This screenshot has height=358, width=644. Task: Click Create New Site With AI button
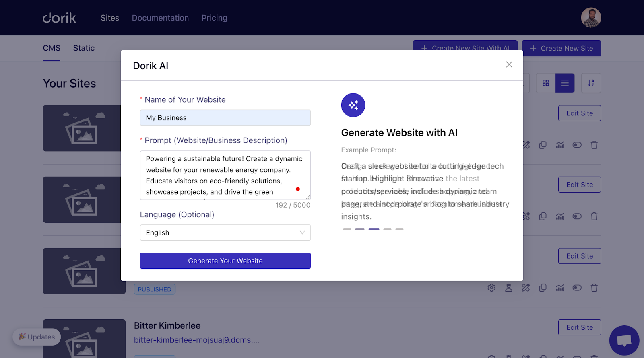pos(466,45)
